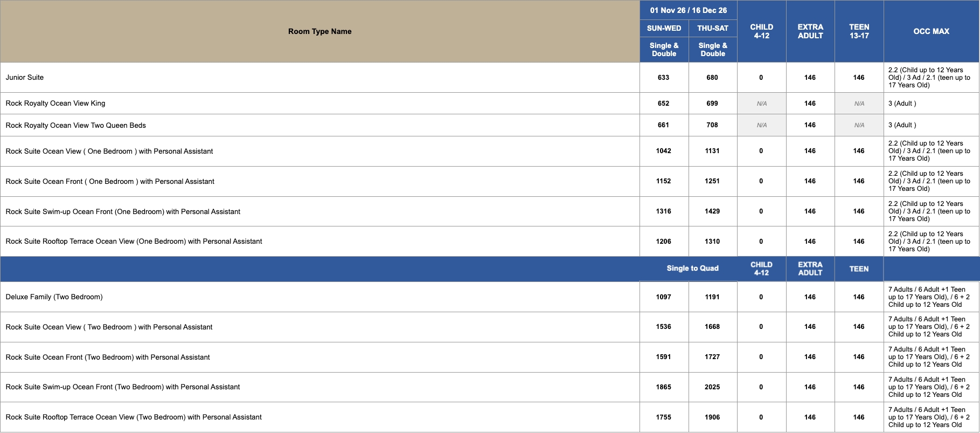Click the 2025 rate cell

pyautogui.click(x=712, y=387)
